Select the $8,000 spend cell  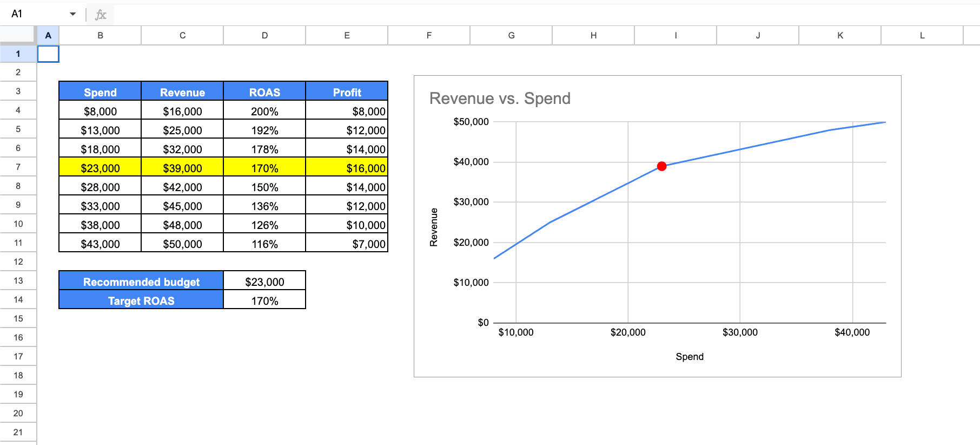point(100,110)
